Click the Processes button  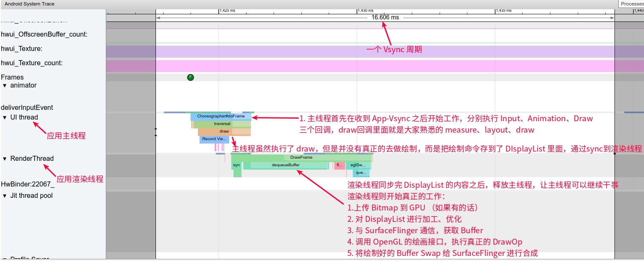click(632, 4)
